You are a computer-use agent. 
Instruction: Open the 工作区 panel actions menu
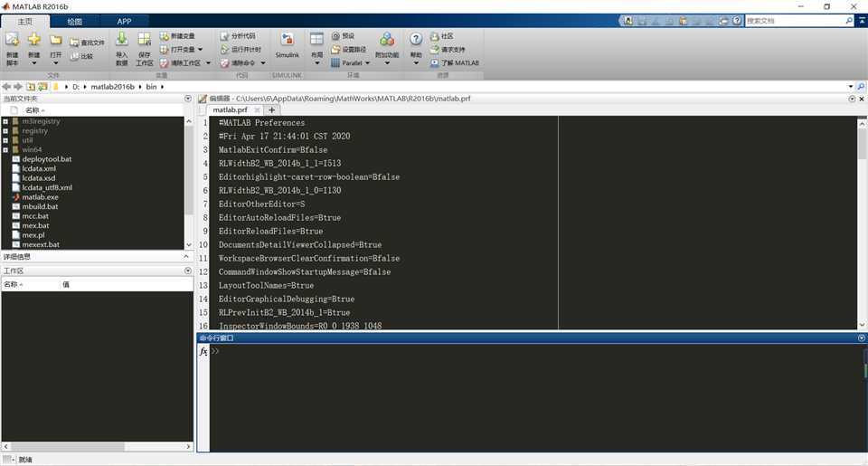coord(188,271)
